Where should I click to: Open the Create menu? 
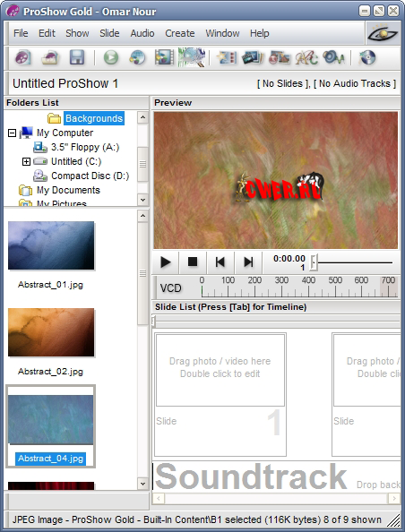pyautogui.click(x=180, y=33)
